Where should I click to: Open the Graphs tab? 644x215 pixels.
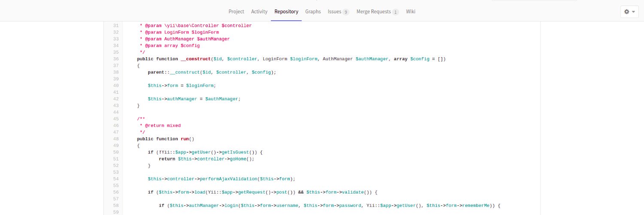[313, 12]
